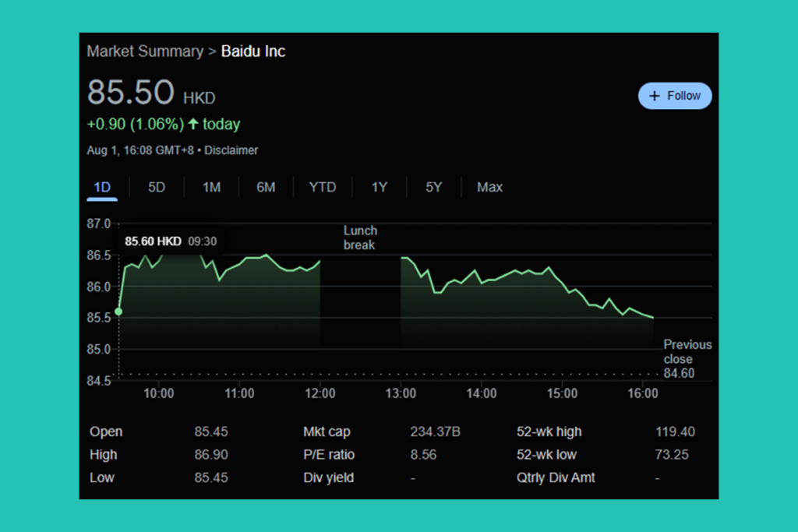
Task: Select the 1M timeframe tab
Action: pos(210,187)
